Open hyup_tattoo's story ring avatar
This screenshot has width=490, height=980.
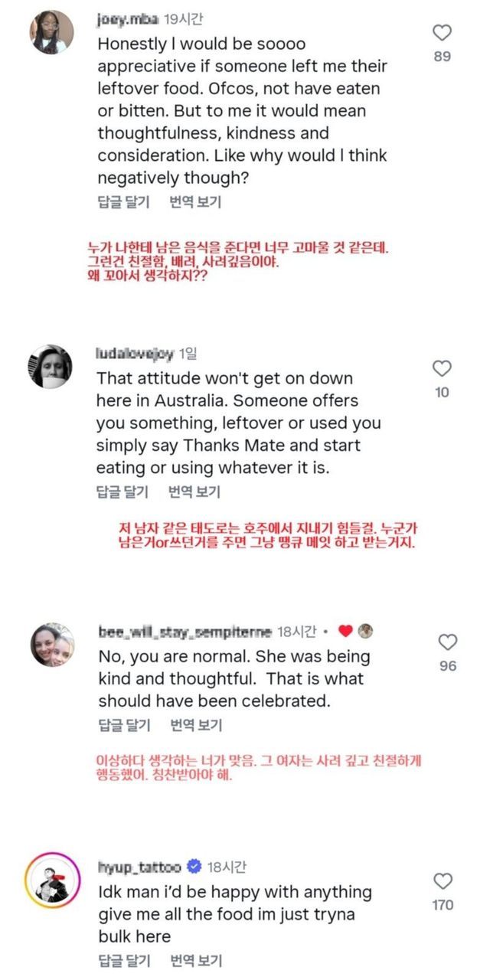point(52,879)
